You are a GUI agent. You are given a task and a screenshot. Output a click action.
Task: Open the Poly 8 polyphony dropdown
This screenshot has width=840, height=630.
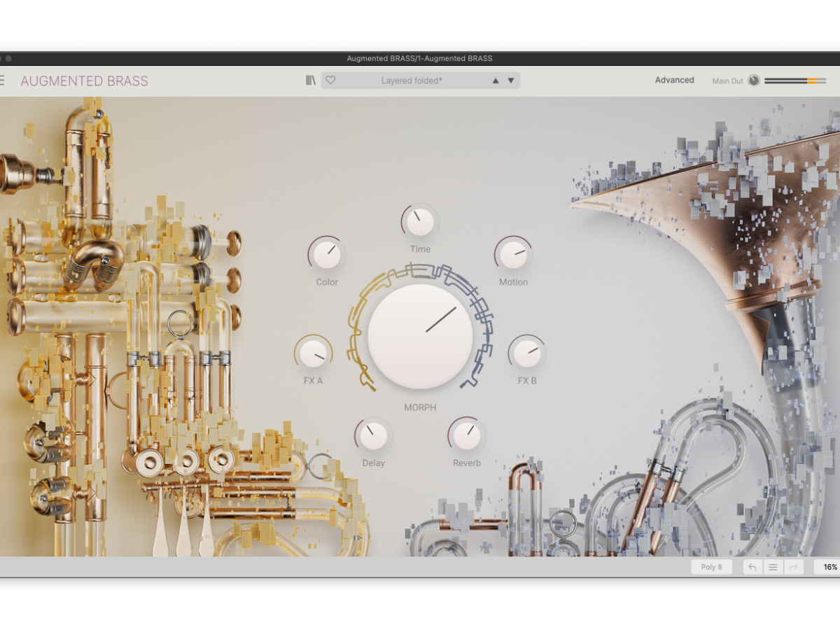tap(711, 567)
